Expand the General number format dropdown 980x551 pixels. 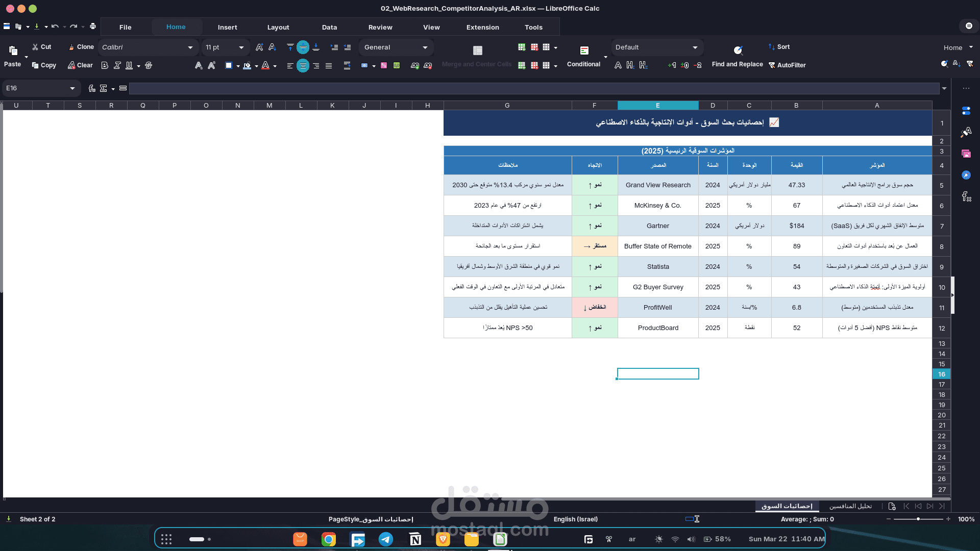425,47
